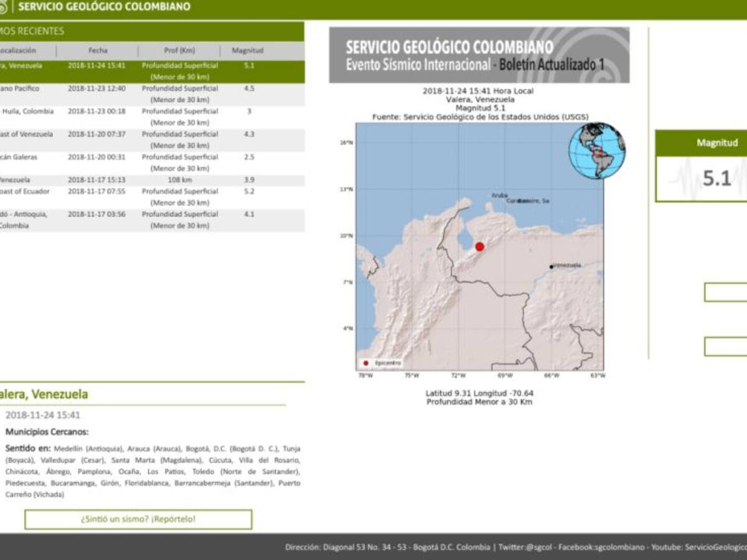Click the red epicenter marker on the map

pos(480,246)
